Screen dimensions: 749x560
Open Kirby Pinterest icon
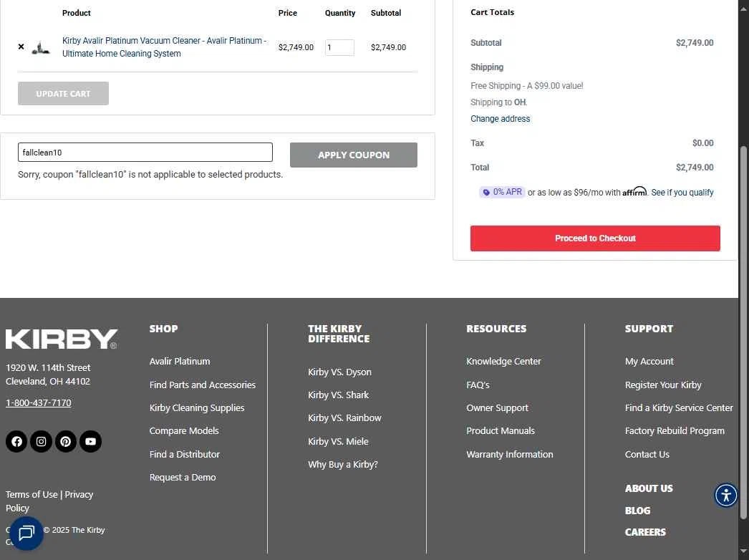66,442
